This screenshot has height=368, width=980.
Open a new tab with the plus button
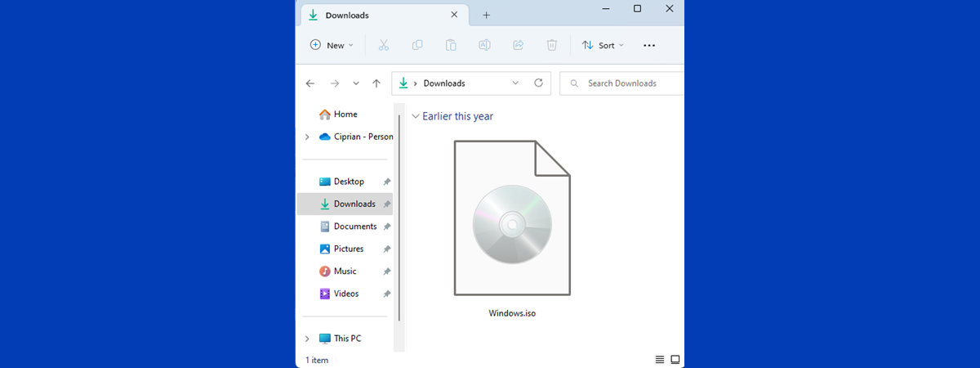coord(487,15)
